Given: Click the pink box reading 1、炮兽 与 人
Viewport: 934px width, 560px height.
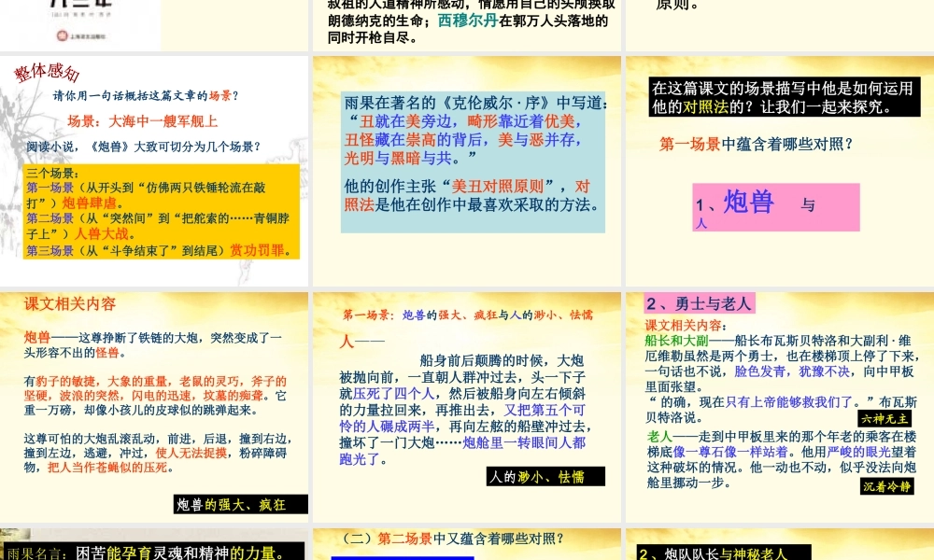Looking at the screenshot, I should [775, 207].
